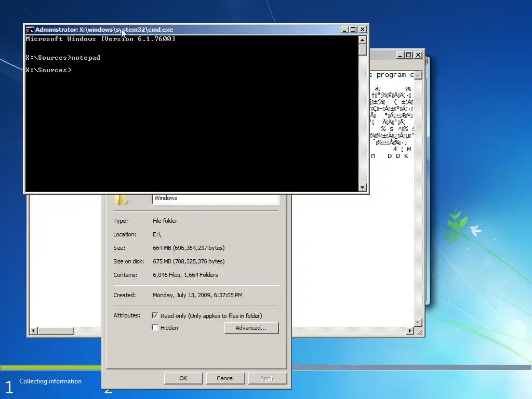The image size is (532, 399).
Task: Click the cmd.exe title bar icon
Action: (30, 30)
